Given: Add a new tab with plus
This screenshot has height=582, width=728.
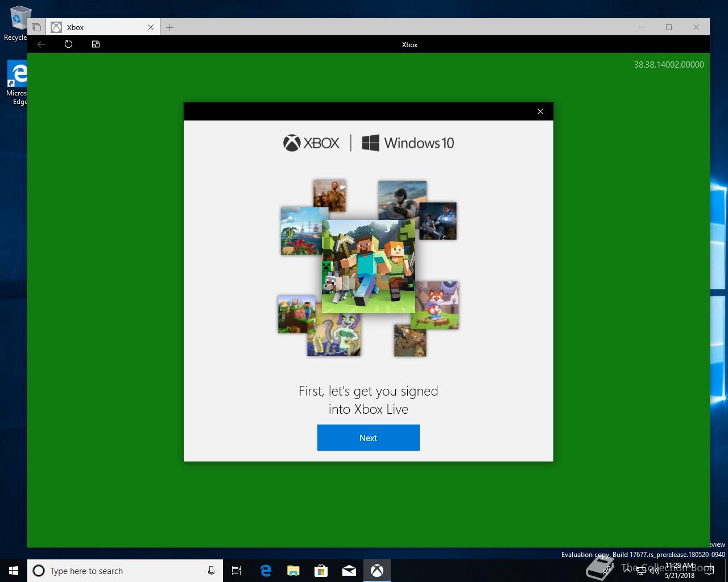Looking at the screenshot, I should (x=169, y=27).
